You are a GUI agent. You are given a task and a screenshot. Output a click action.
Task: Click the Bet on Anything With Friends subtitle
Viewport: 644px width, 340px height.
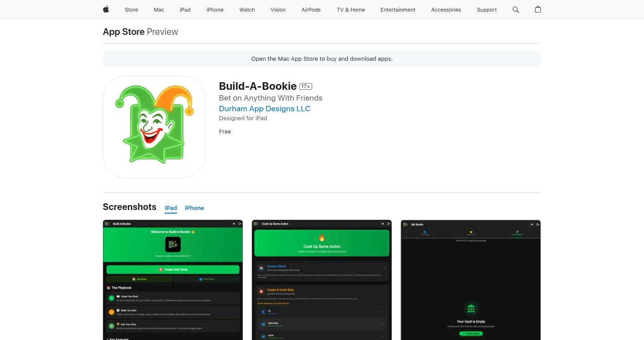(271, 98)
